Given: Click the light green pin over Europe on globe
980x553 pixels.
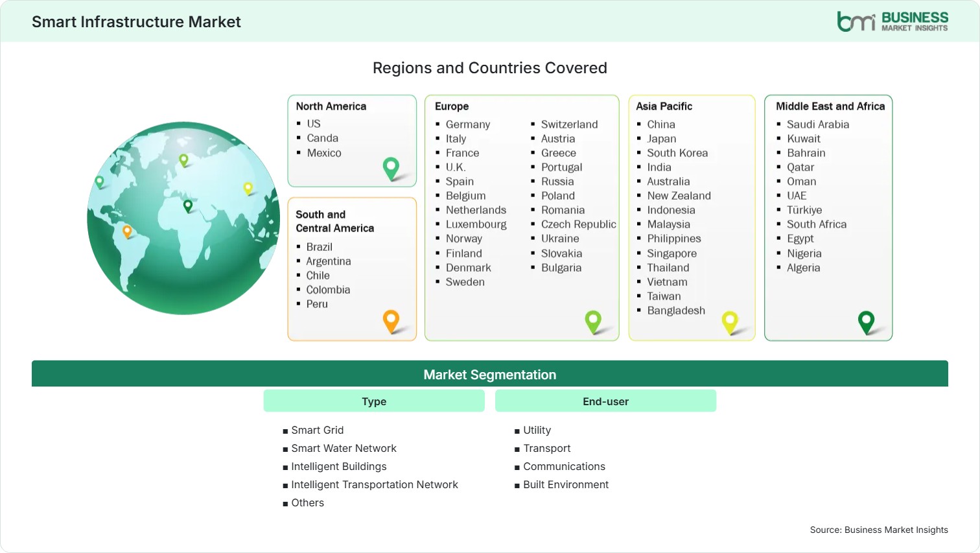Looking at the screenshot, I should (183, 160).
